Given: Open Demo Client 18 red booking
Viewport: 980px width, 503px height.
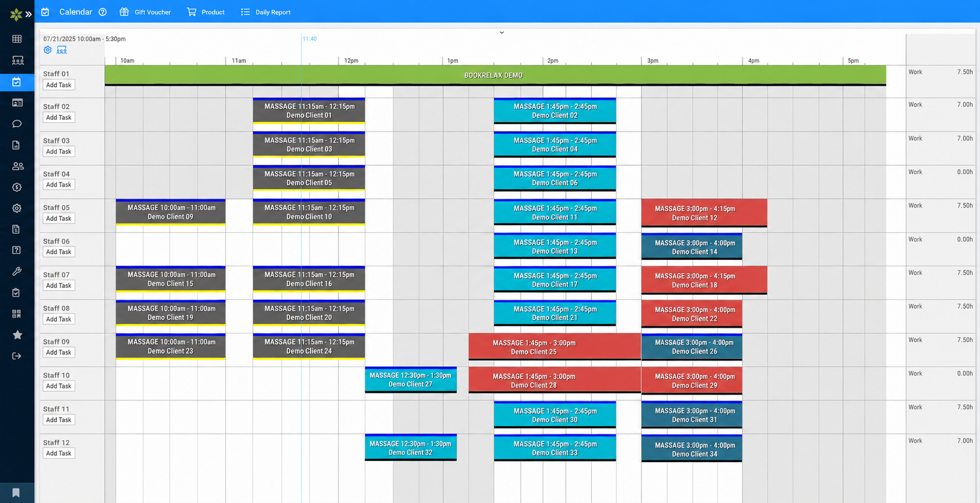Looking at the screenshot, I should coord(704,280).
